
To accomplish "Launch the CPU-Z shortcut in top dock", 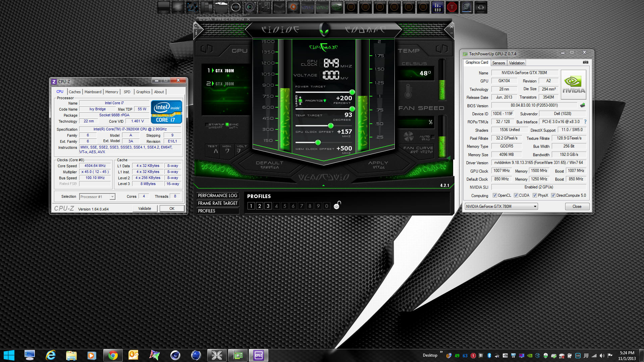I will coord(308,7).
